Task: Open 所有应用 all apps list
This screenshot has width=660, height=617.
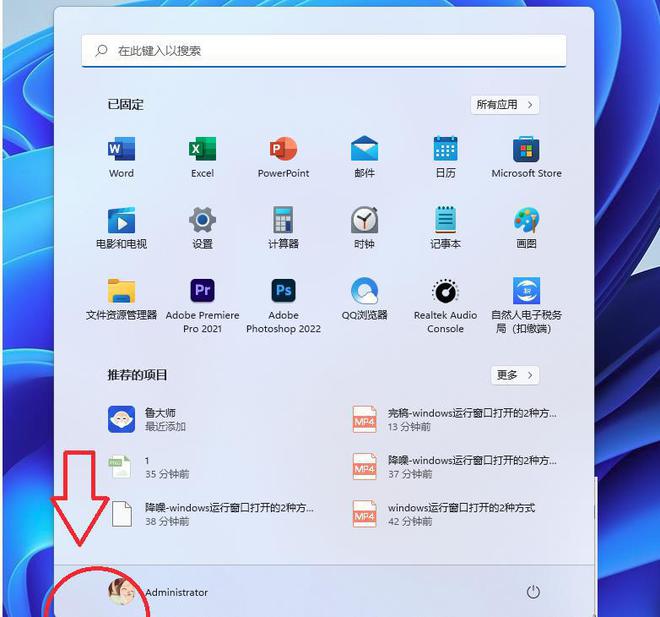Action: tap(505, 104)
